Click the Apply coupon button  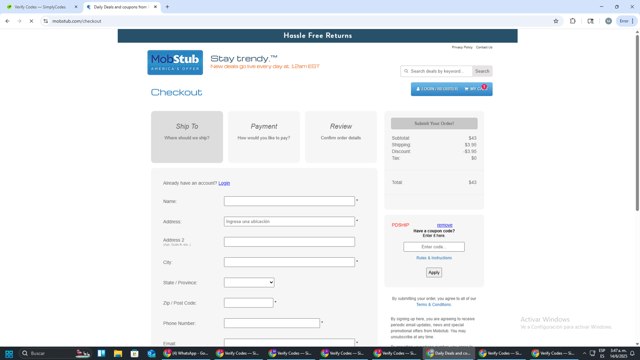click(x=434, y=273)
